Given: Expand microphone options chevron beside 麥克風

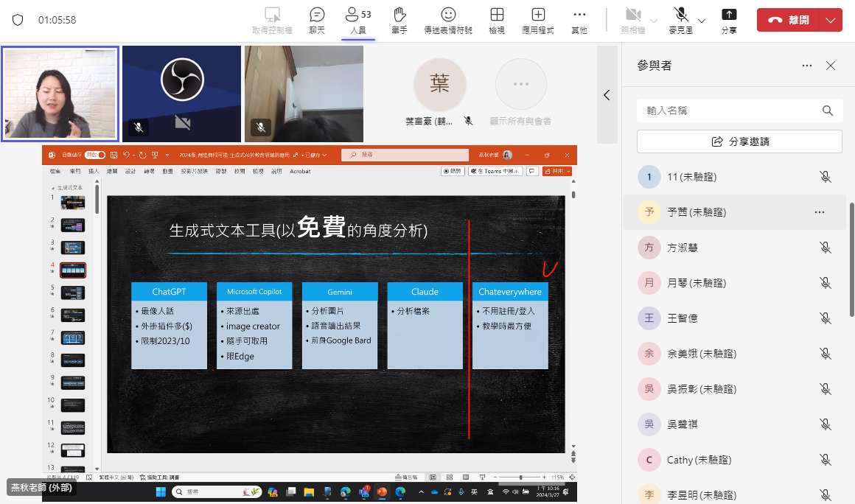Looking at the screenshot, I should click(x=702, y=21).
